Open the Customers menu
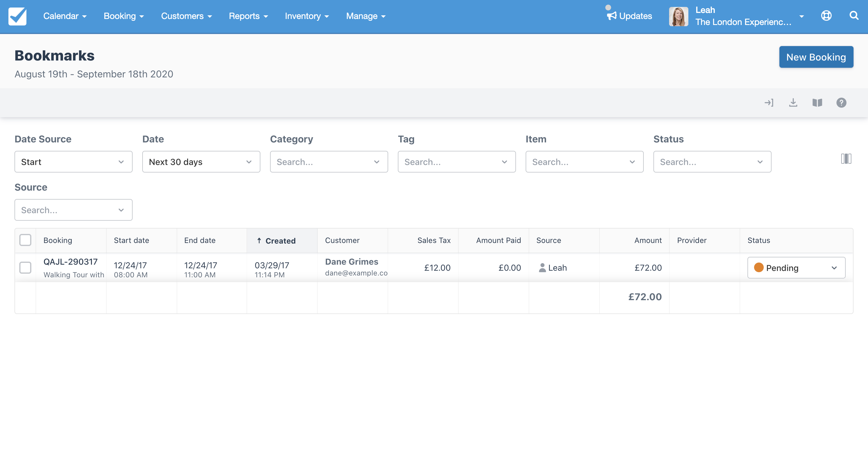The height and width of the screenshot is (473, 868). pyautogui.click(x=186, y=16)
